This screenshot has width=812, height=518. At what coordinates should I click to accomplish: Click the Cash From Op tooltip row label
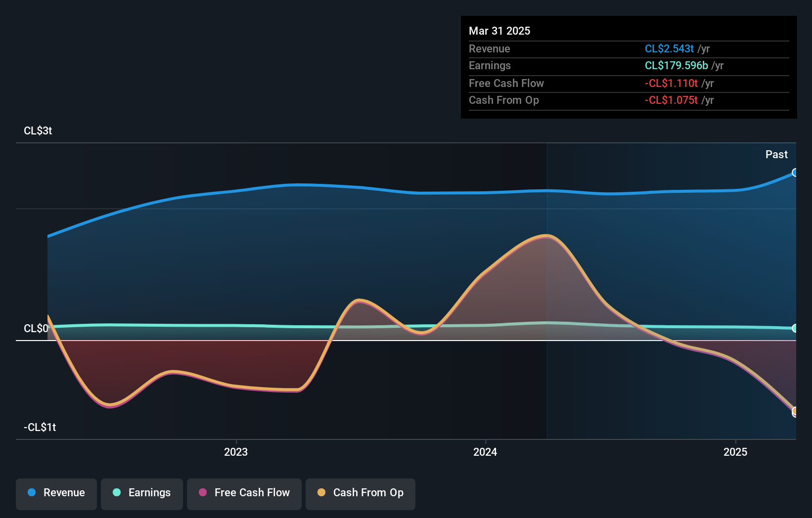coord(504,100)
